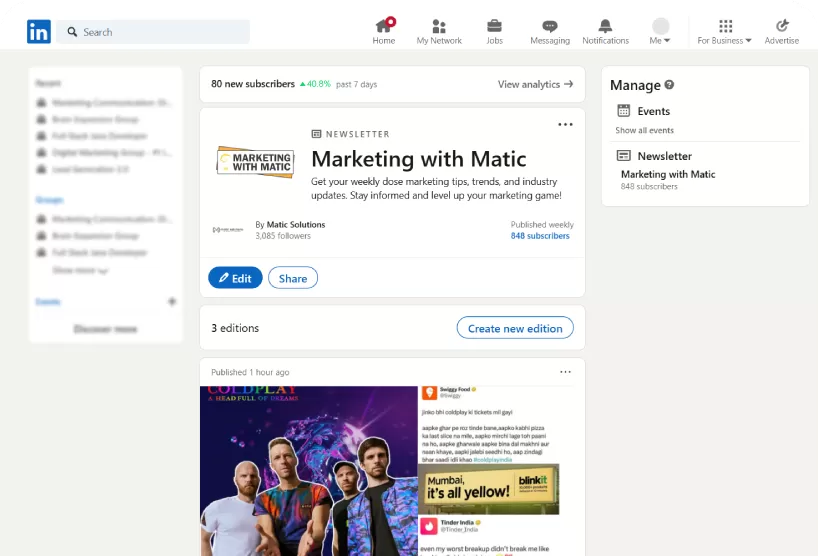Click the Manage help question-mark icon
This screenshot has width=818, height=556.
669,84
